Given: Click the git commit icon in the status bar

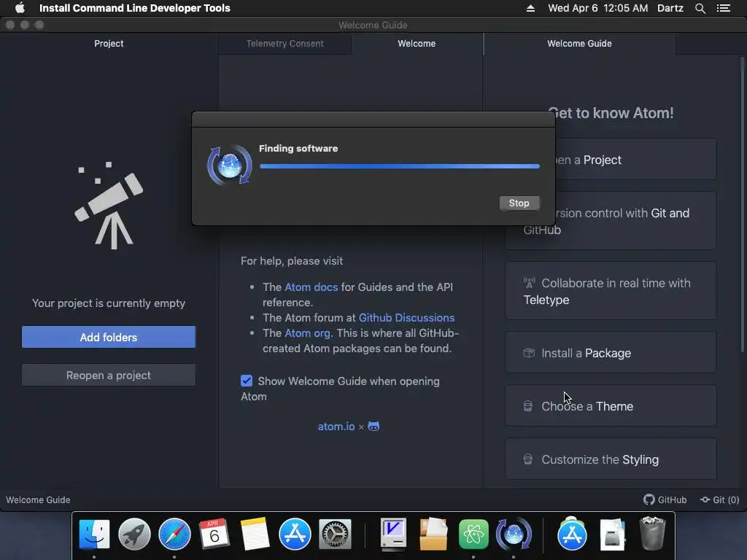Looking at the screenshot, I should [705, 499].
